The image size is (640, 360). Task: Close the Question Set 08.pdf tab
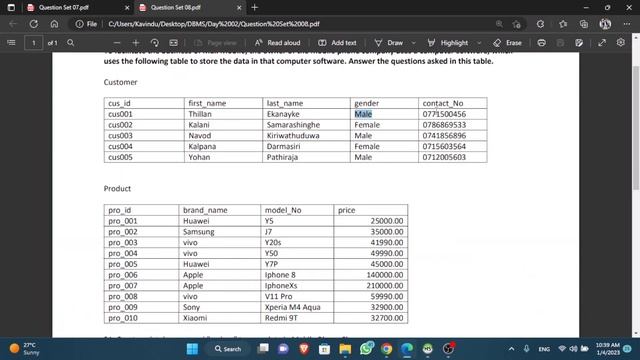pyautogui.click(x=239, y=7)
